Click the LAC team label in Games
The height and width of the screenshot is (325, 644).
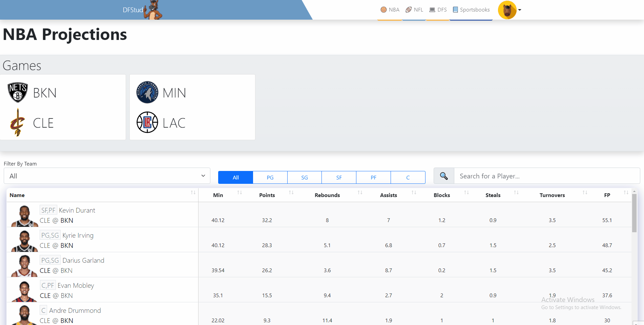(174, 123)
